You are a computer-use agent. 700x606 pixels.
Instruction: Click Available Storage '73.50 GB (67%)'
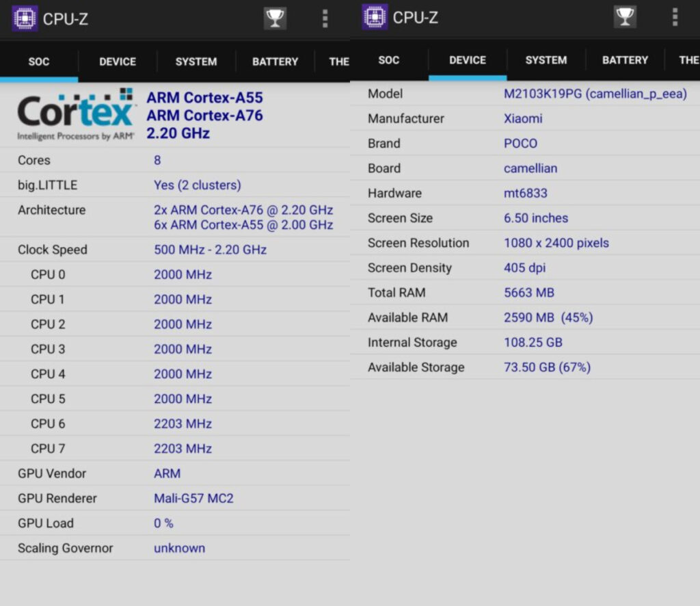click(548, 367)
